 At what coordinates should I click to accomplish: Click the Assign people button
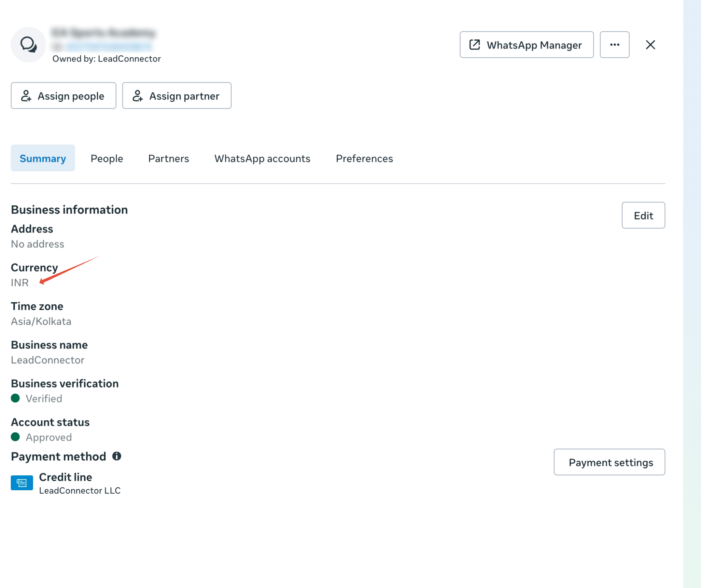tap(63, 95)
